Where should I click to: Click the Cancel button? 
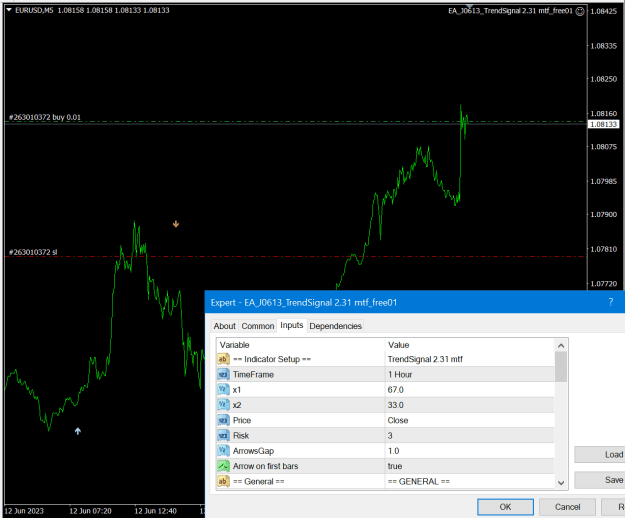(567, 507)
